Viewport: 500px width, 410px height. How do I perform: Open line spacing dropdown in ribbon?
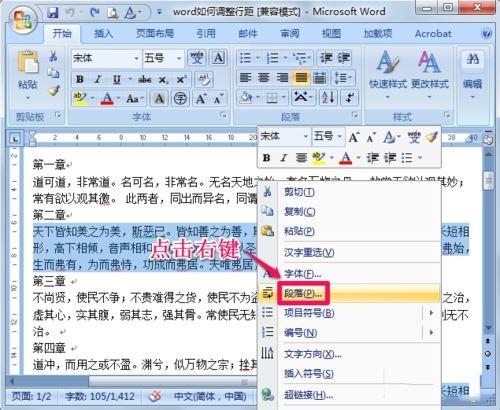343,78
